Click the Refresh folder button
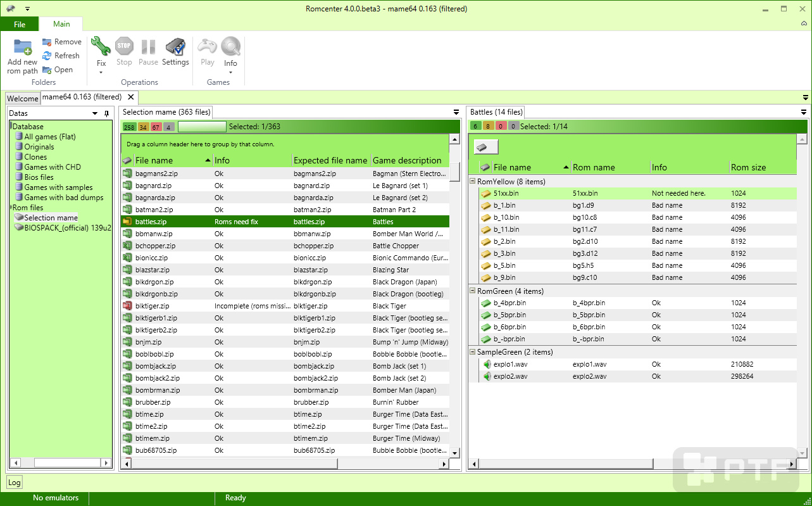The width and height of the screenshot is (812, 506). coord(61,56)
